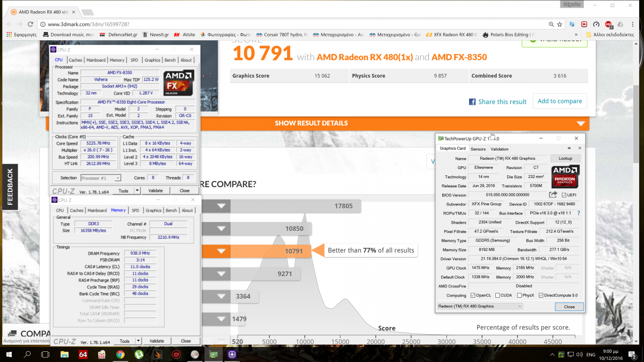Toggle the CUDA computing checkbox
The width and height of the screenshot is (644, 362).
click(x=497, y=295)
